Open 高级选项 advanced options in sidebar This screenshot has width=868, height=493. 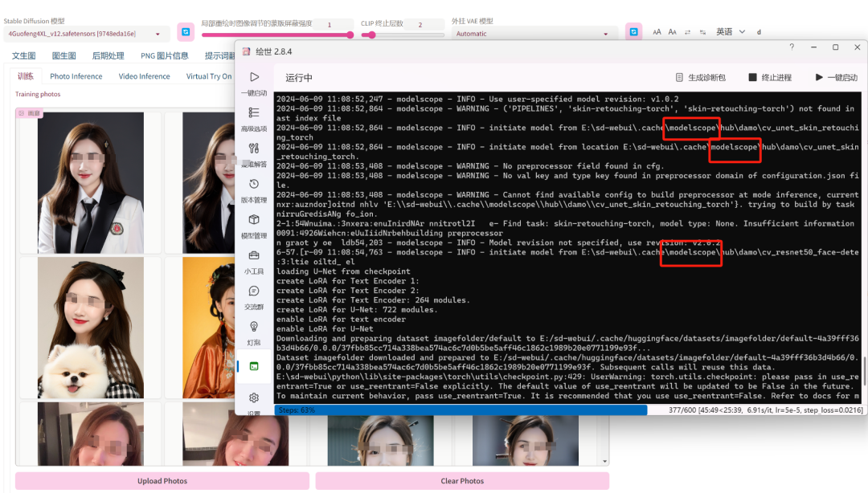254,119
